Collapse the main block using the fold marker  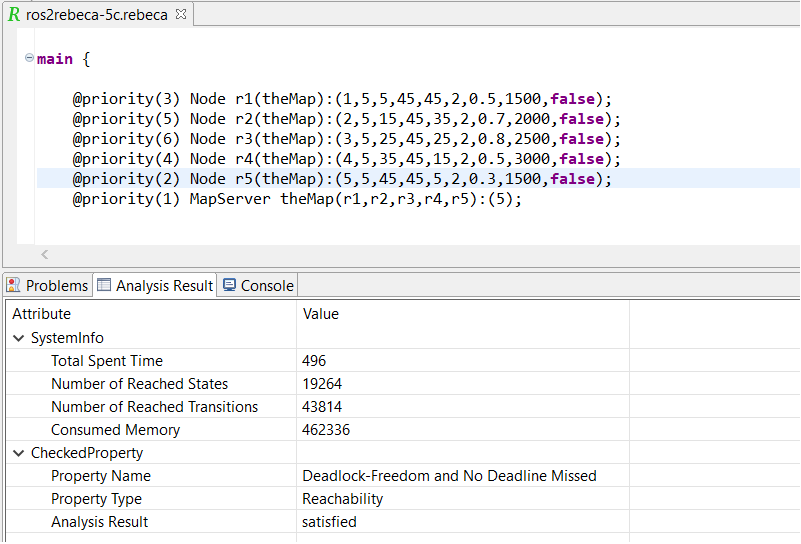[x=29, y=59]
